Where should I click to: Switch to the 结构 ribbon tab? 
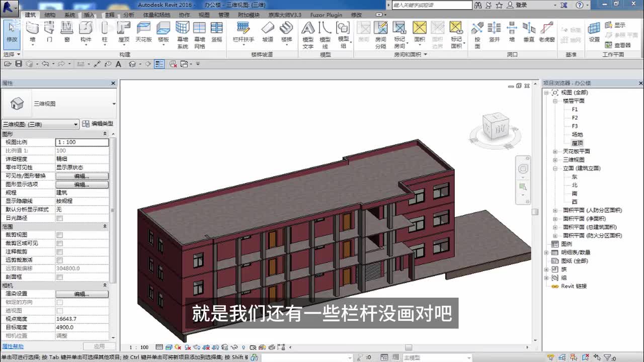(50, 15)
